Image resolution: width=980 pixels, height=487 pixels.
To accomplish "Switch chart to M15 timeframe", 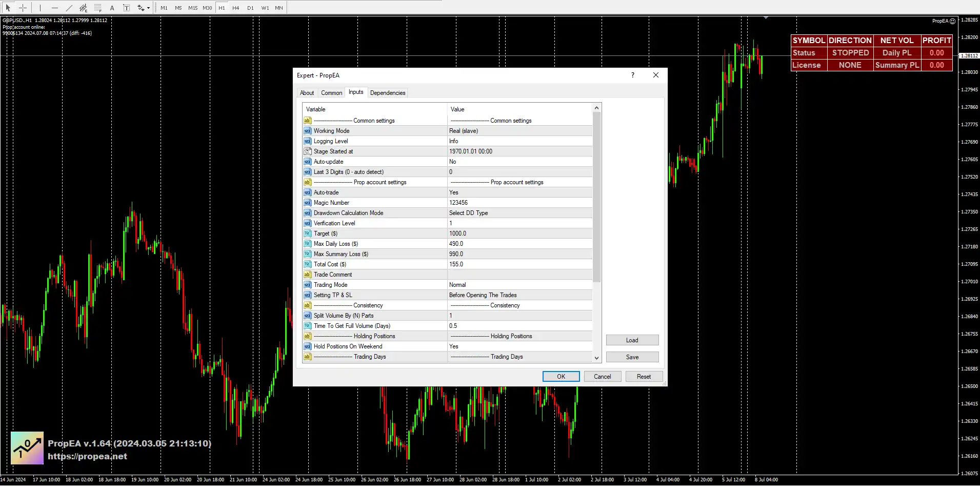I will pos(193,8).
